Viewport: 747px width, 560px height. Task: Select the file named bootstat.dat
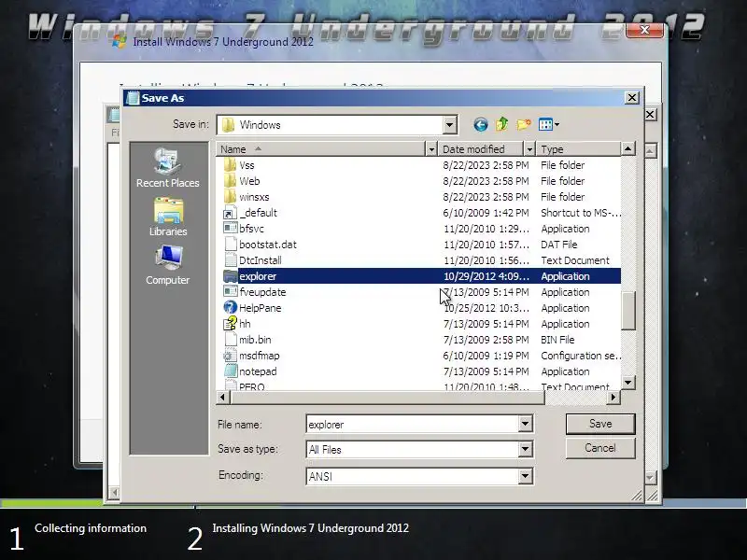pos(268,245)
